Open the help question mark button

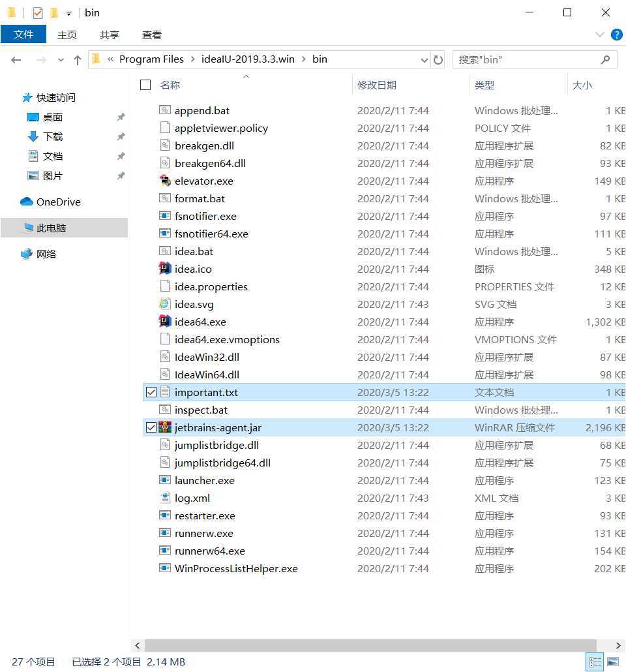pyautogui.click(x=617, y=35)
